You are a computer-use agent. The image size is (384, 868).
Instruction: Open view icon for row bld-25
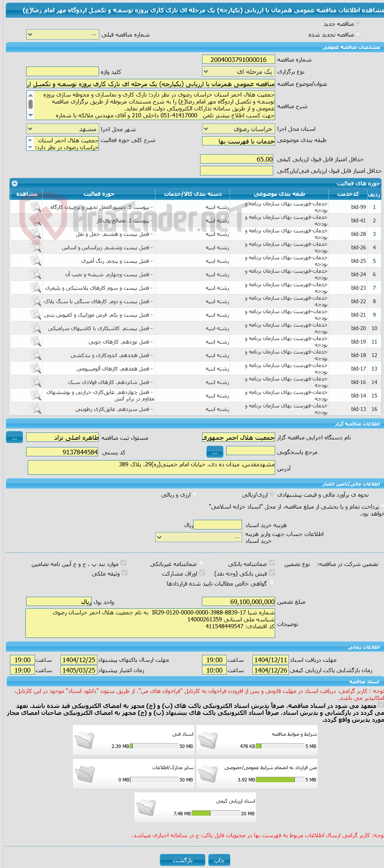point(35,261)
